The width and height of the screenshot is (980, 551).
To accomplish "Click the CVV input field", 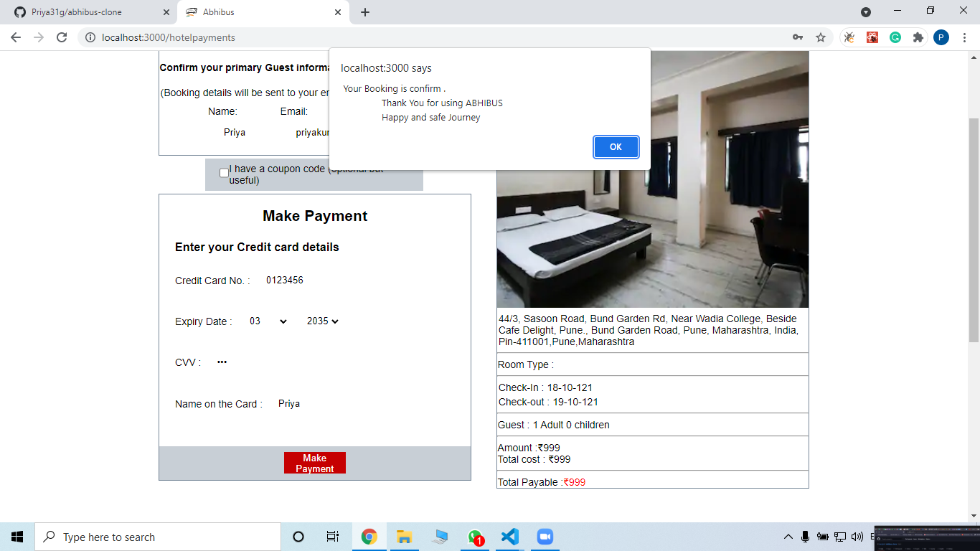I will click(265, 362).
